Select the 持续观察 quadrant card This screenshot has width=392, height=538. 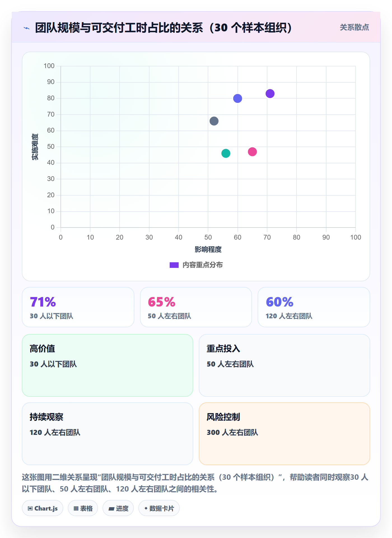click(x=108, y=434)
